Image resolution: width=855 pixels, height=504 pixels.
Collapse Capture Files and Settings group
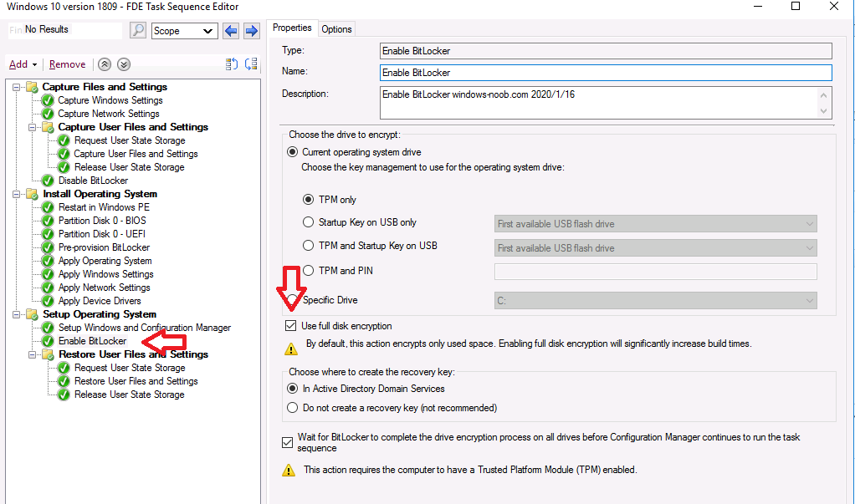point(17,87)
